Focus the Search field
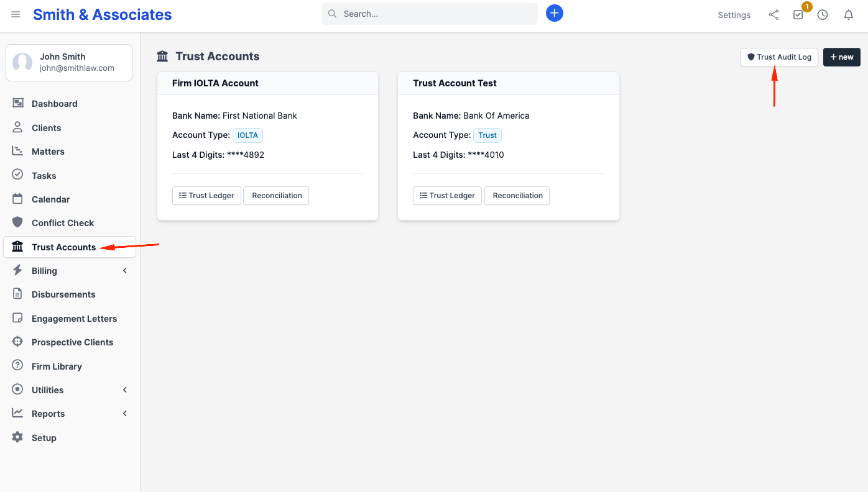Screen dimensions: 868x492 coord(430,14)
